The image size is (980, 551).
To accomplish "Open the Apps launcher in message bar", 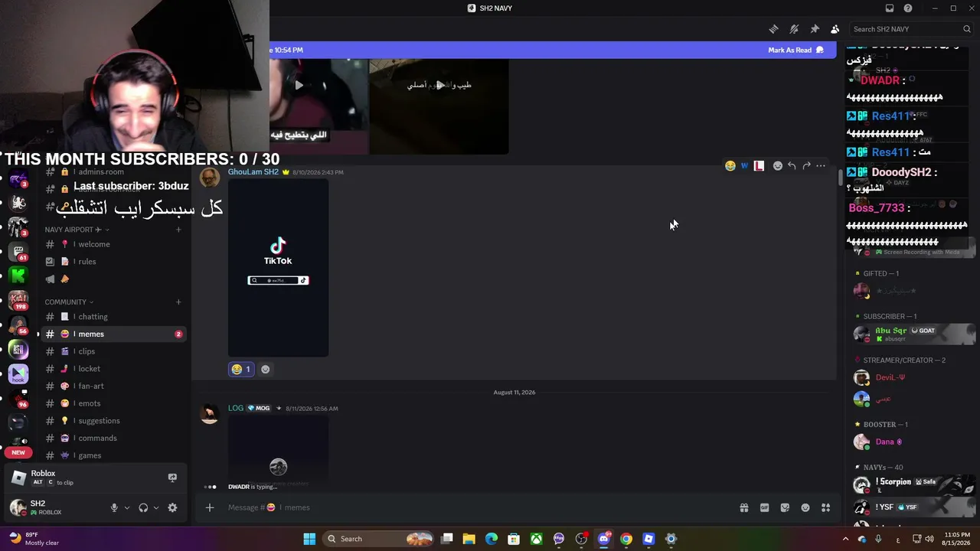I will click(x=825, y=507).
